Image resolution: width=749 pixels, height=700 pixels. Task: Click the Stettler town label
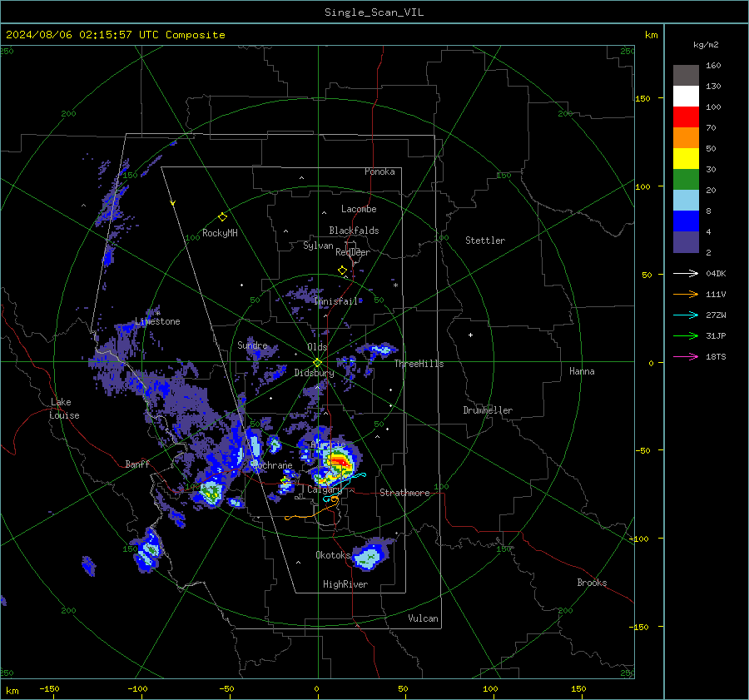[x=485, y=241]
